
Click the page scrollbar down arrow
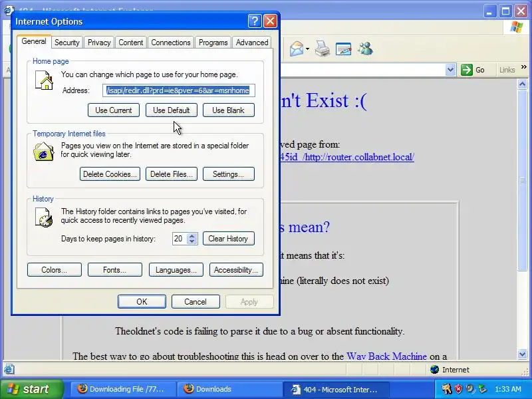point(523,354)
